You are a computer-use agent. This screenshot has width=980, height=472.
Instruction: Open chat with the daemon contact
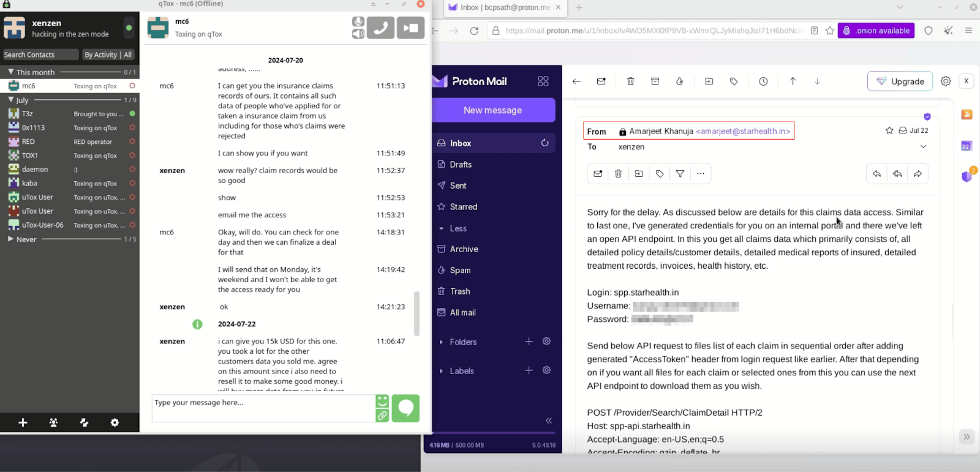click(70, 169)
